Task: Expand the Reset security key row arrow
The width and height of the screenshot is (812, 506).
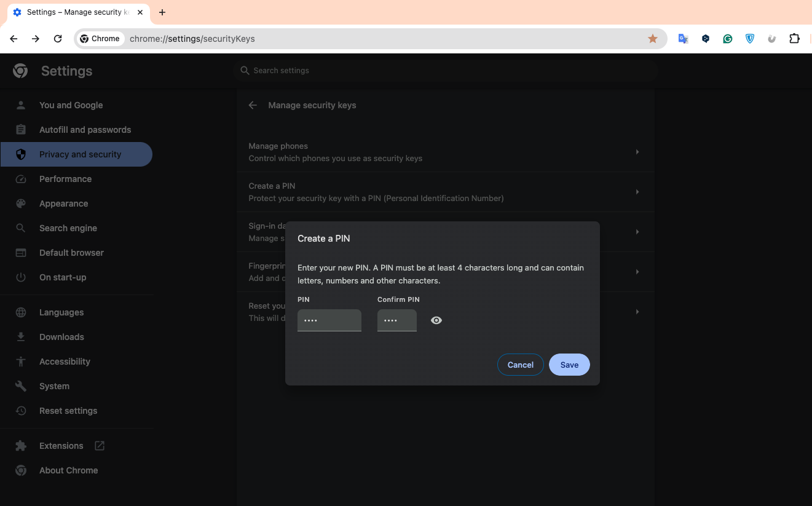Action: point(637,312)
